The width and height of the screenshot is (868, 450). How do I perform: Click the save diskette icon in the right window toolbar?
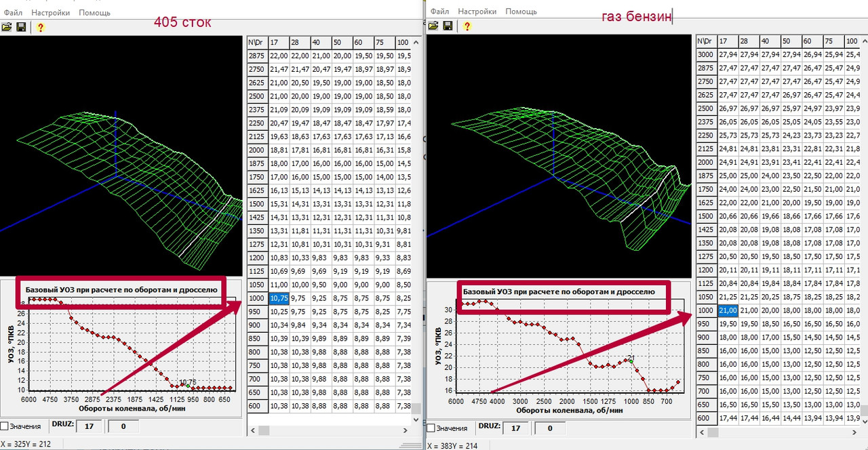448,26
